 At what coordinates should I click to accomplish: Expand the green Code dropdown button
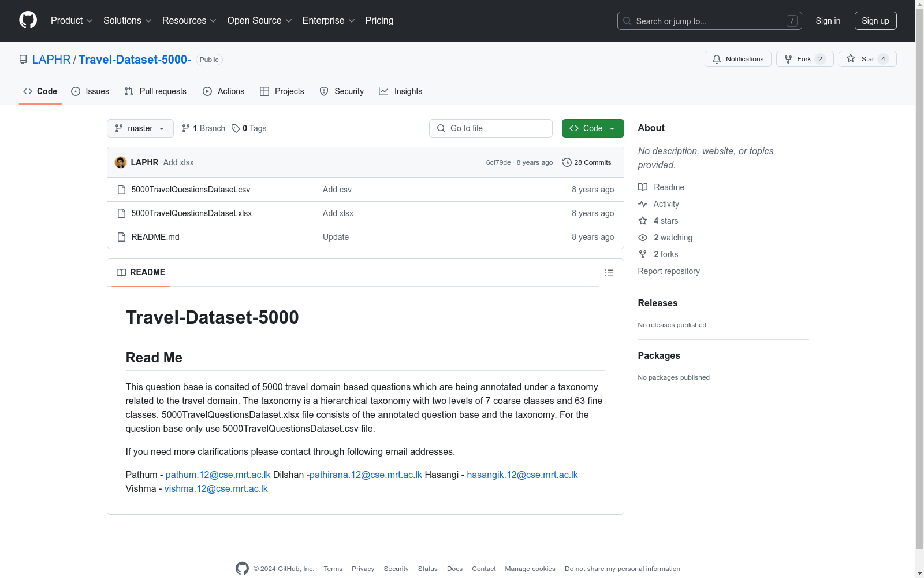click(593, 128)
